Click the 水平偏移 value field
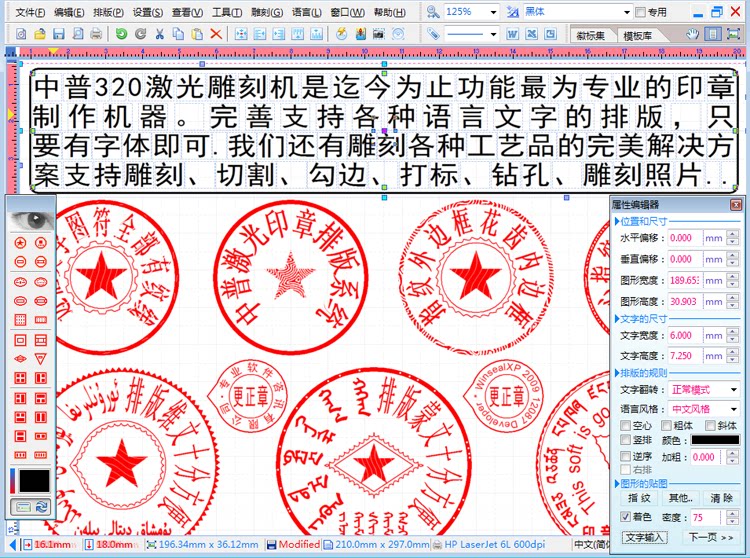750x558 pixels. [x=685, y=238]
